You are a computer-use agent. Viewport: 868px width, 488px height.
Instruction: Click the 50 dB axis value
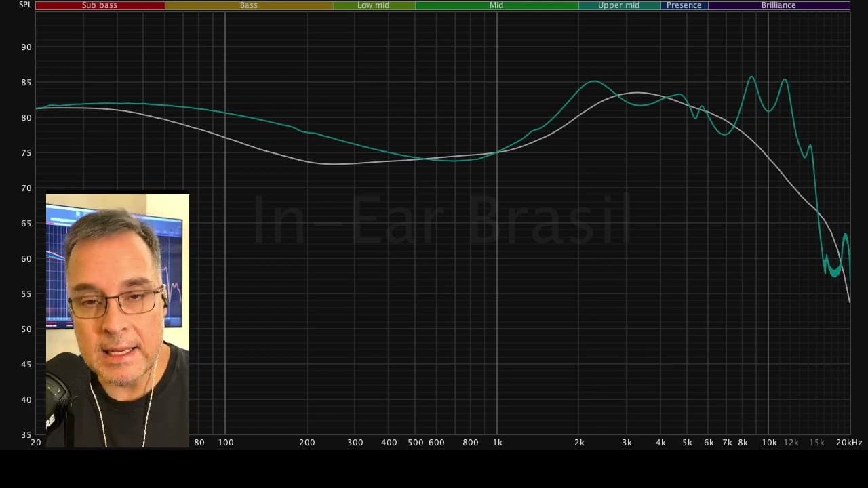click(26, 329)
